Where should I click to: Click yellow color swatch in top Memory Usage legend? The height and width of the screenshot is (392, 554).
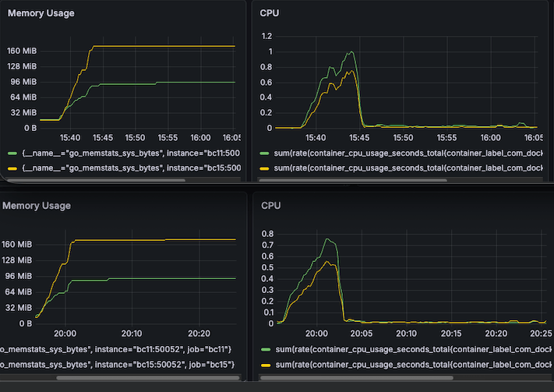[x=12, y=168]
